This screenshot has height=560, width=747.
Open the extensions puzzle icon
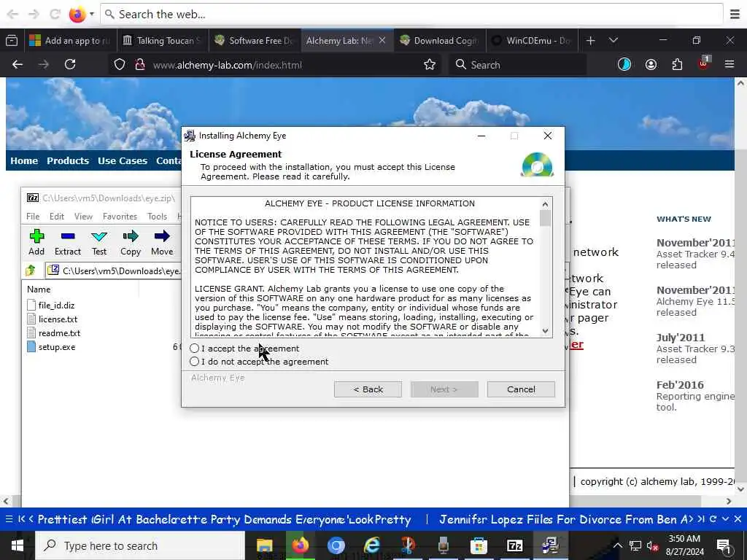677,64
